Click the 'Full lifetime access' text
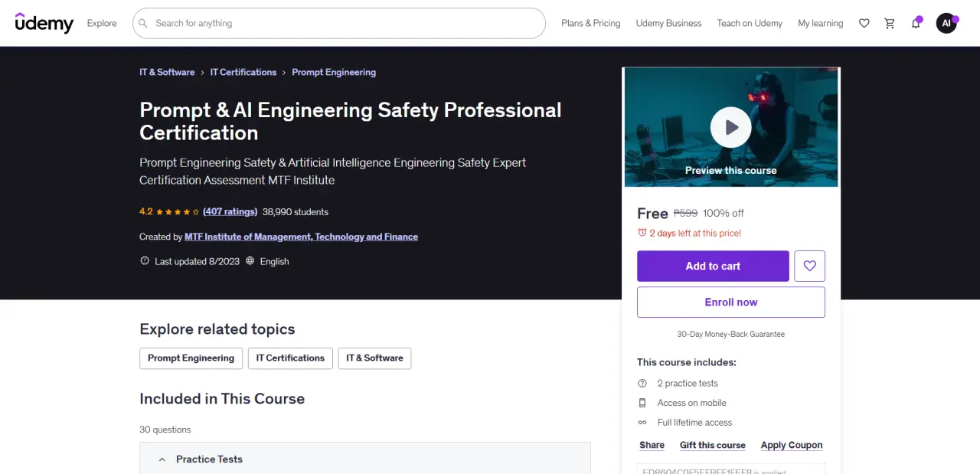Screen dimensions: 980x474 coord(694,423)
